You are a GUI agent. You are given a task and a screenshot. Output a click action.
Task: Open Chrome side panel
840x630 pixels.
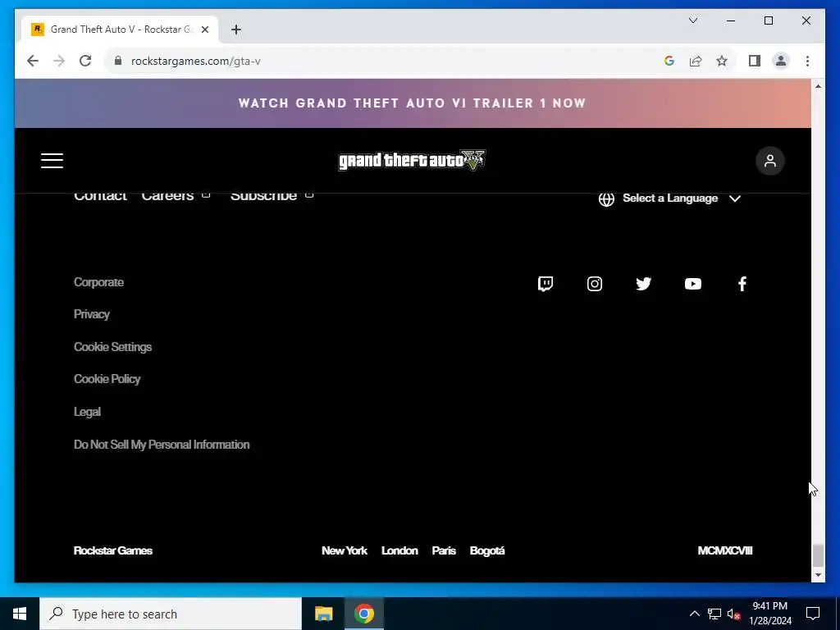755,61
